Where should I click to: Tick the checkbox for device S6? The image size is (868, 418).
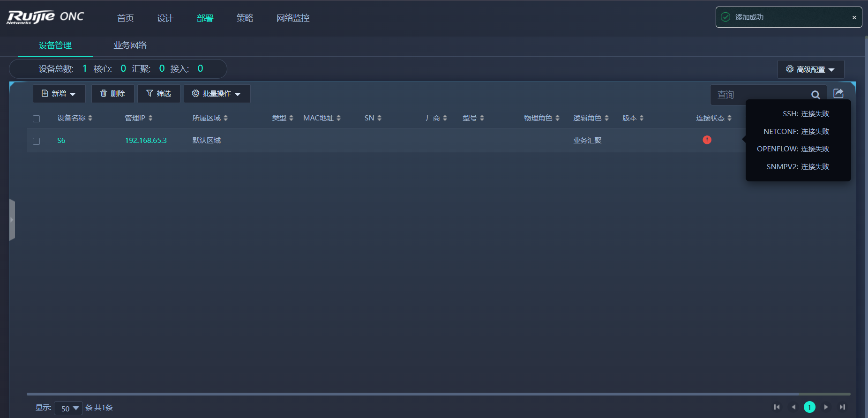tap(36, 141)
